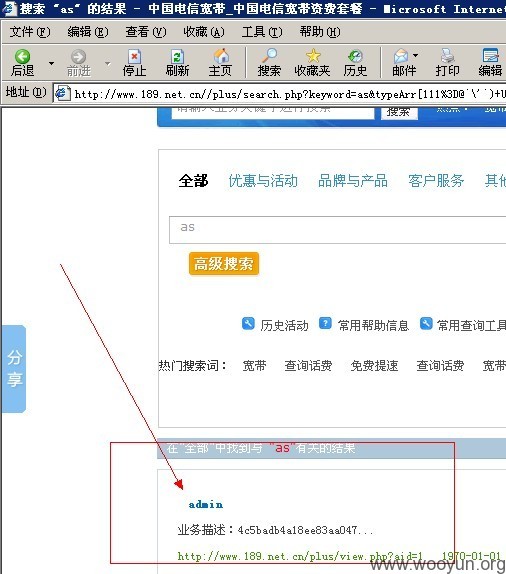Image resolution: width=506 pixels, height=574 pixels.
Task: Click the keyword field containing 'as'
Action: coord(337,230)
